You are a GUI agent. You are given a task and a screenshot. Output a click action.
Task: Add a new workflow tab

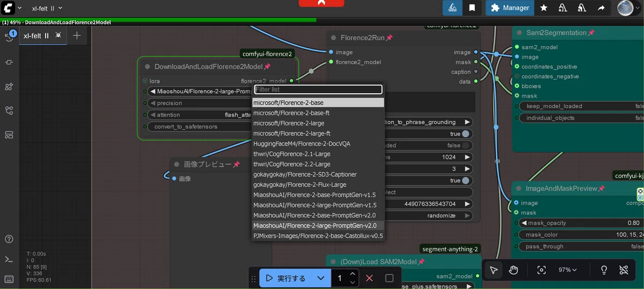pos(77,35)
